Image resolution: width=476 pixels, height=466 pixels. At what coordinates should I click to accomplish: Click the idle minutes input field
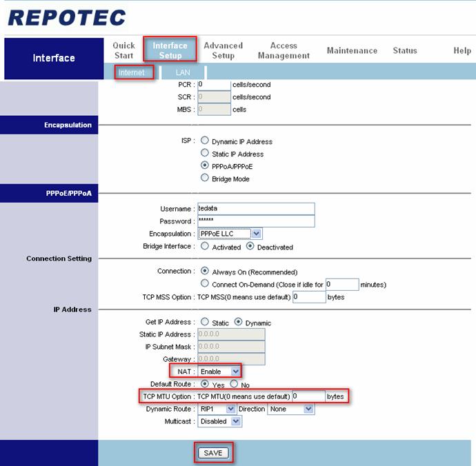point(342,285)
